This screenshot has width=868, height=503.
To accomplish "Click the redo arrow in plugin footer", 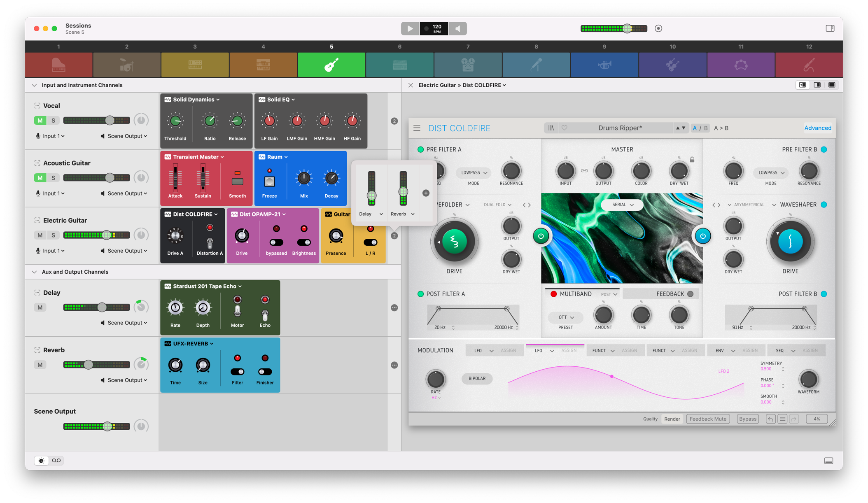I will 794,419.
